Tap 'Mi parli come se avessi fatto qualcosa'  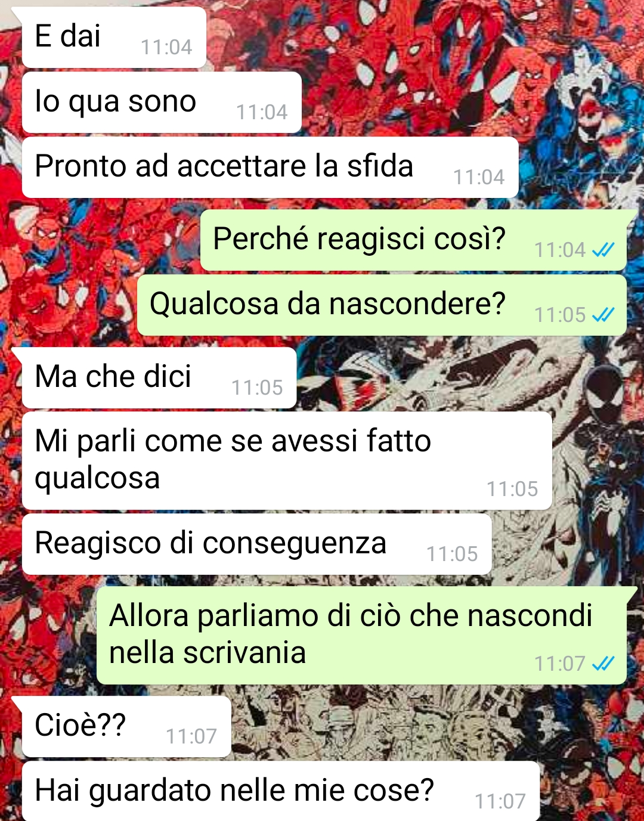pyautogui.click(x=287, y=460)
